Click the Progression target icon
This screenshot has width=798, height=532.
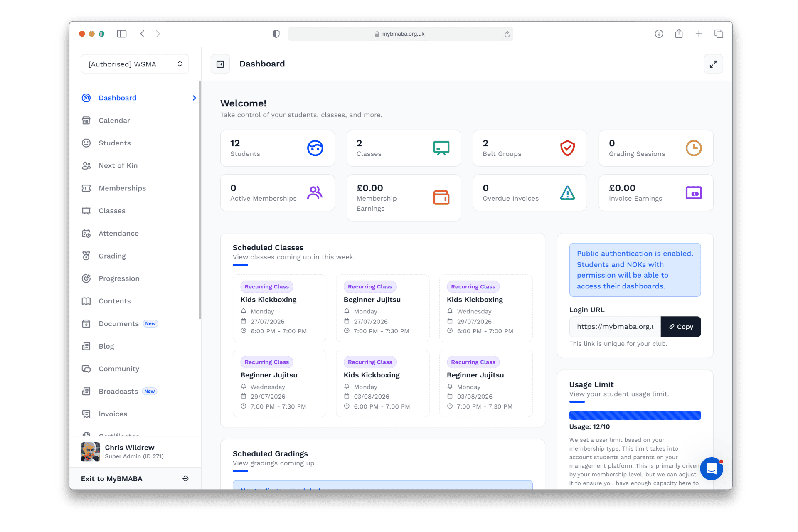pos(86,278)
